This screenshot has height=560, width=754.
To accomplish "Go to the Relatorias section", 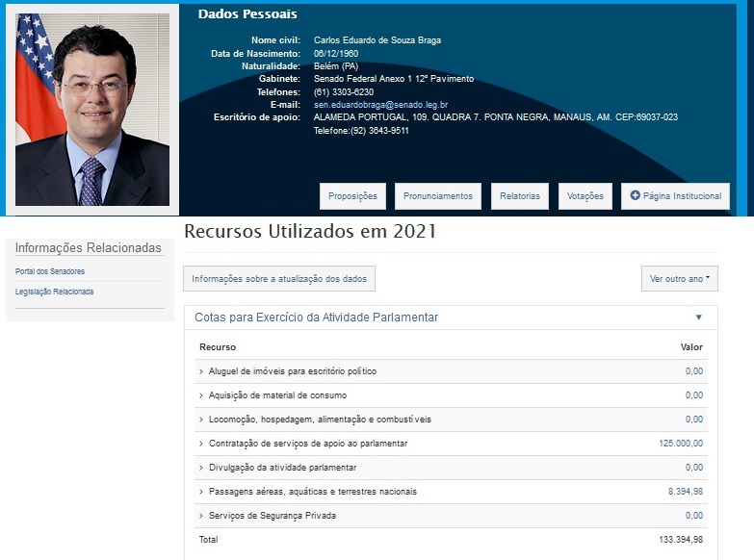I will pyautogui.click(x=520, y=196).
